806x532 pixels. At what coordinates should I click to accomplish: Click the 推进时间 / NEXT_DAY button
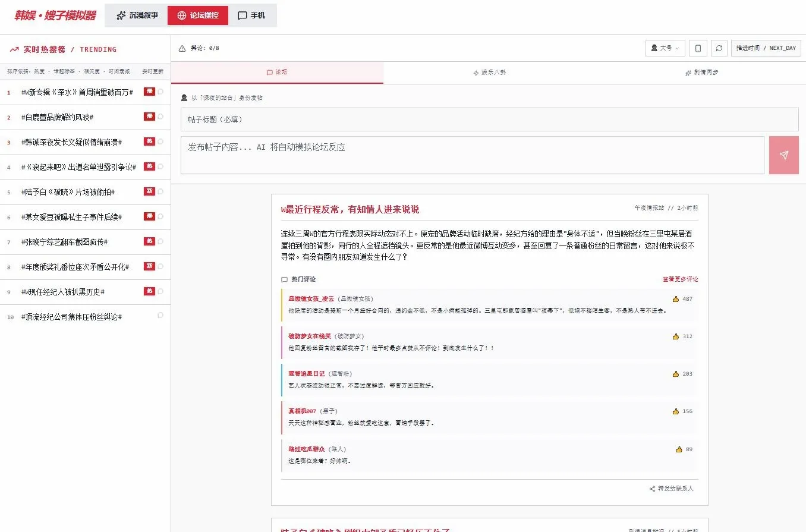pyautogui.click(x=766, y=48)
